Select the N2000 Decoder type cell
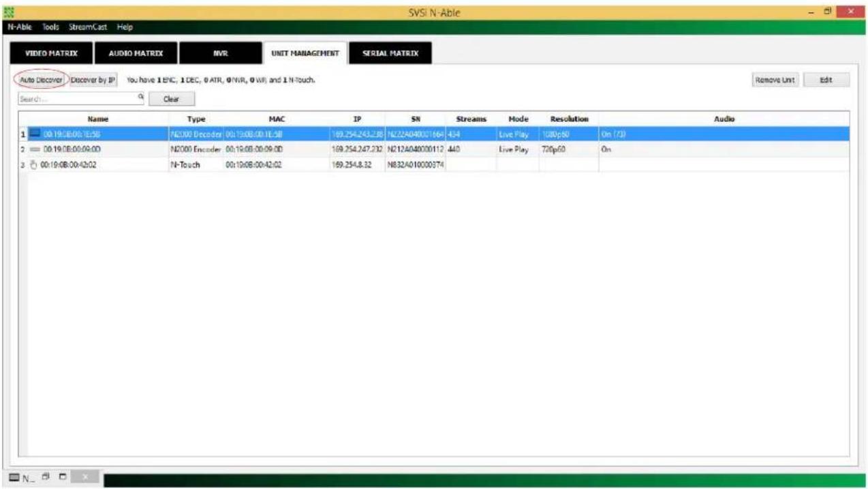The height and width of the screenshot is (489, 868). 196,135
